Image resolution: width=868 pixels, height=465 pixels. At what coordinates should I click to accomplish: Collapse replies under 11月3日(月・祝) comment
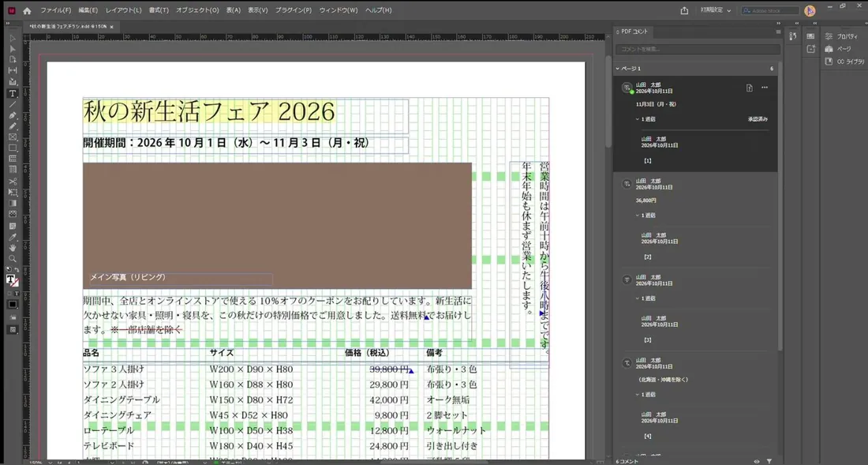click(x=637, y=119)
